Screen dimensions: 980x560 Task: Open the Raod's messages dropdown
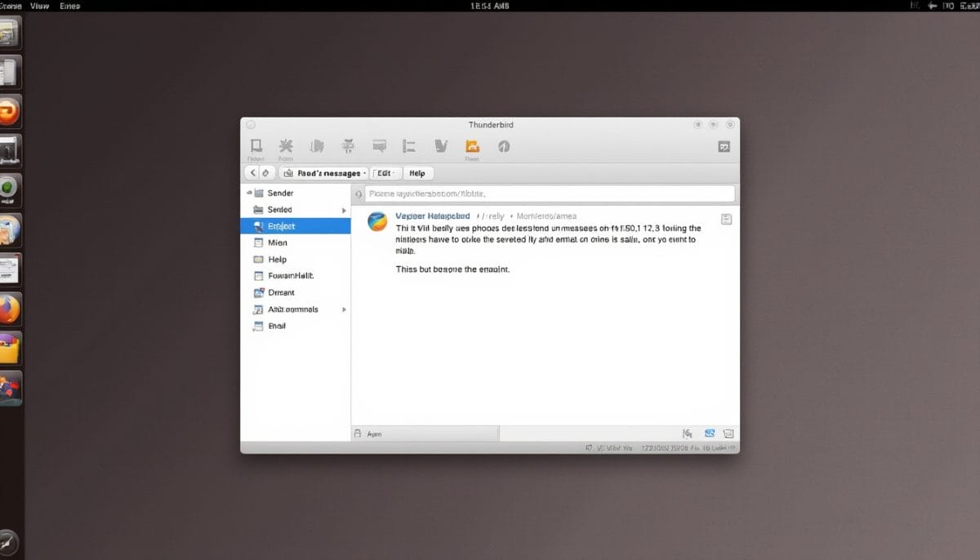pos(323,173)
